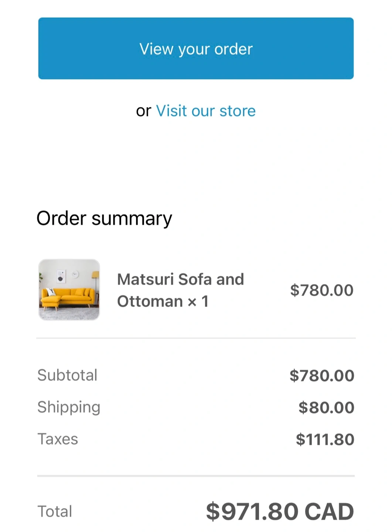The image size is (392, 532).
Task: Click the Shipping label
Action: tap(69, 407)
